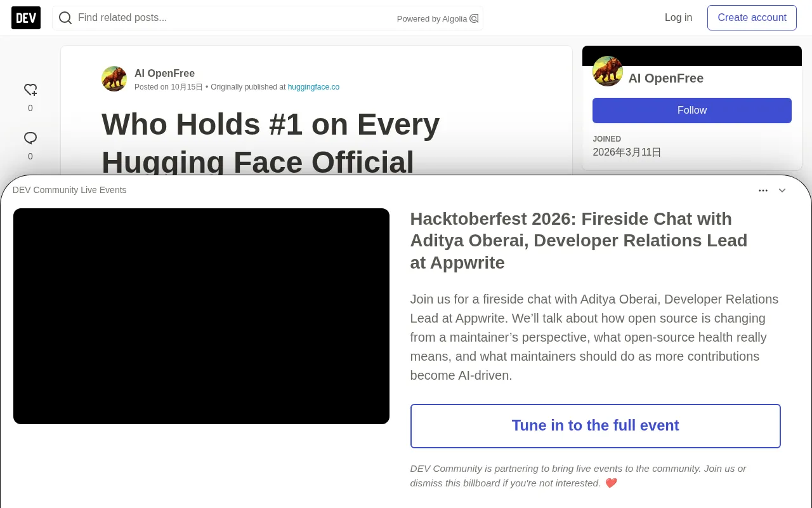Viewport: 812px width, 508px height.
Task: Click the Hacktoberfest 2026 Fireside Chat heading
Action: [579, 241]
